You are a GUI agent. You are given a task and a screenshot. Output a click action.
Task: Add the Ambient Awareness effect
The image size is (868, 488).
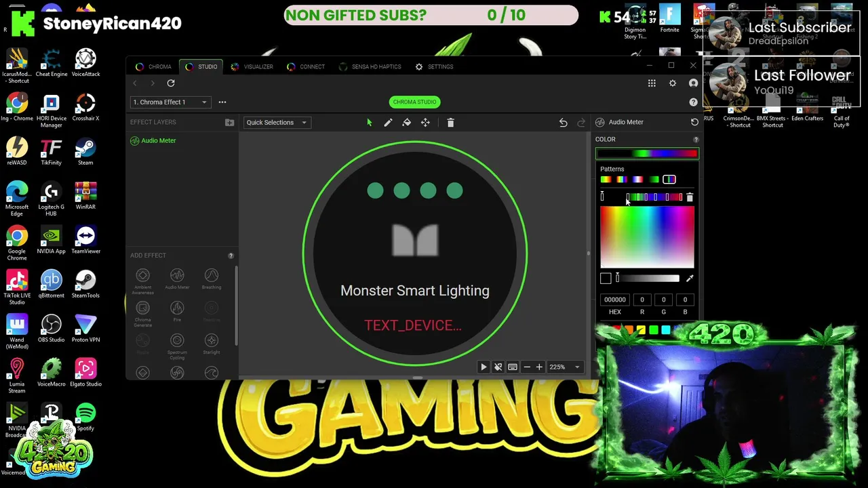click(142, 280)
